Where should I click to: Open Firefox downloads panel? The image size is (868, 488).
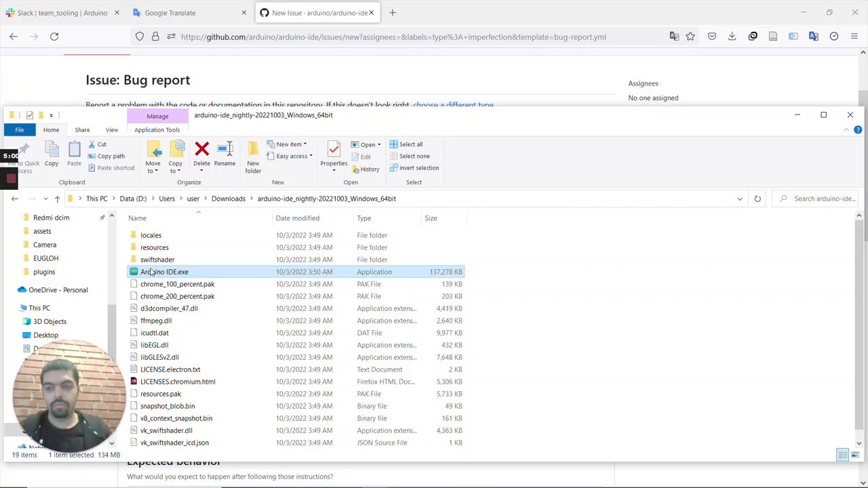click(732, 37)
